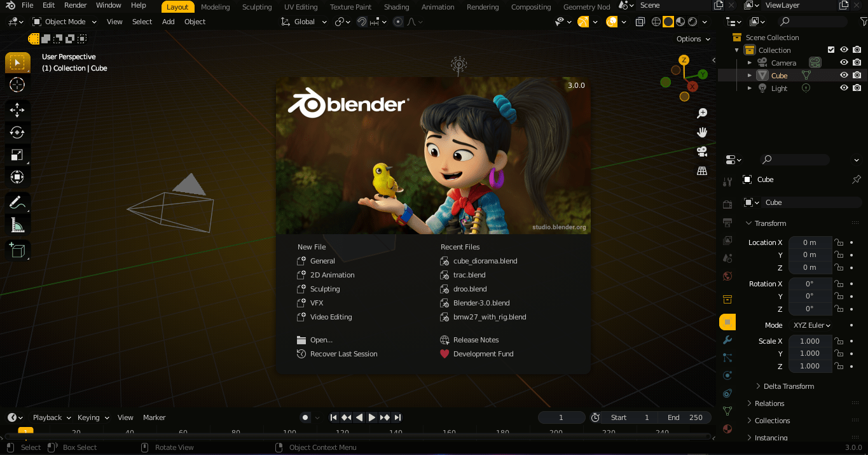
Task: Expand the Relations panel
Action: (x=769, y=403)
